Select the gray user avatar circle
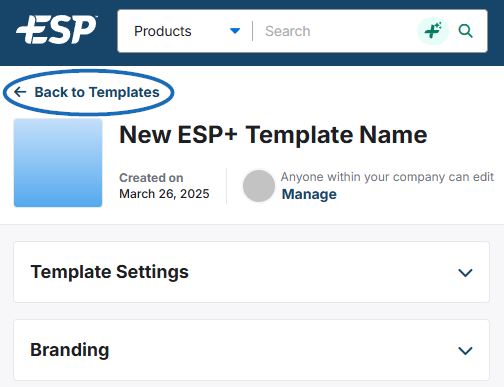 (259, 186)
